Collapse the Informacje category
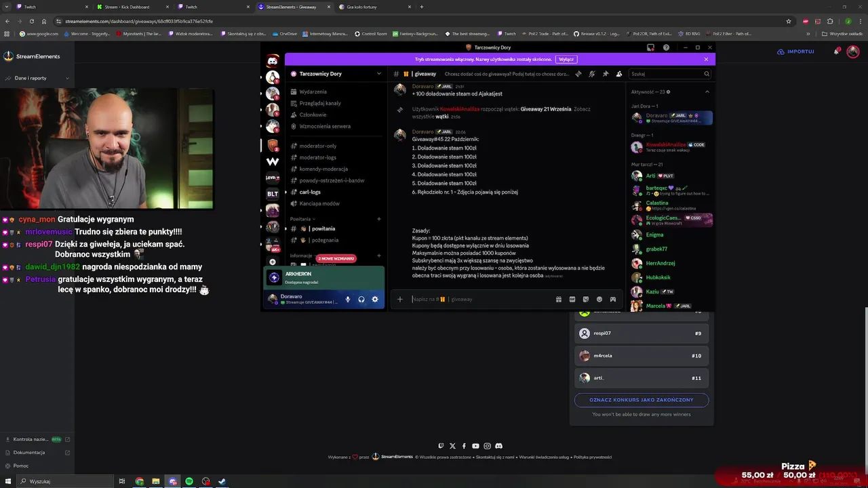Viewport: 868px width, 488px height. point(302,256)
